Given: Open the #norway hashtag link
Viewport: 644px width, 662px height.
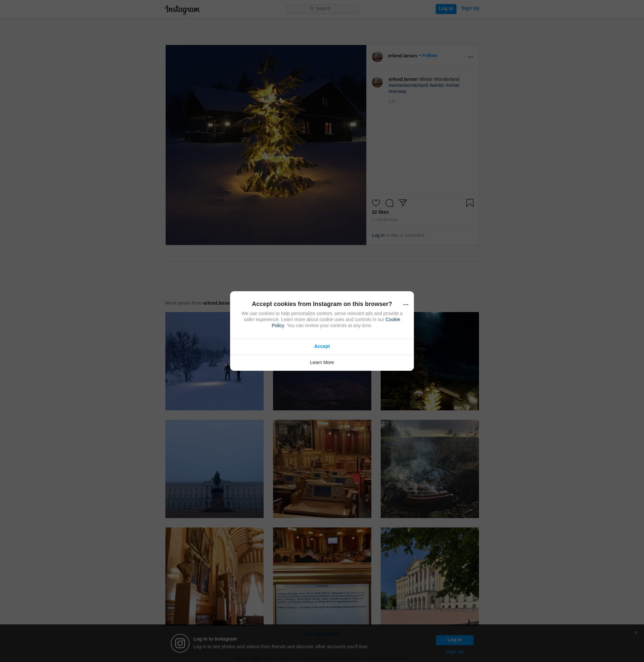Looking at the screenshot, I should pyautogui.click(x=397, y=91).
